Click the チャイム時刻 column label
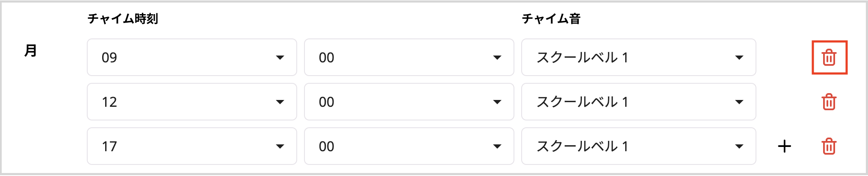868x176 pixels. (x=123, y=19)
